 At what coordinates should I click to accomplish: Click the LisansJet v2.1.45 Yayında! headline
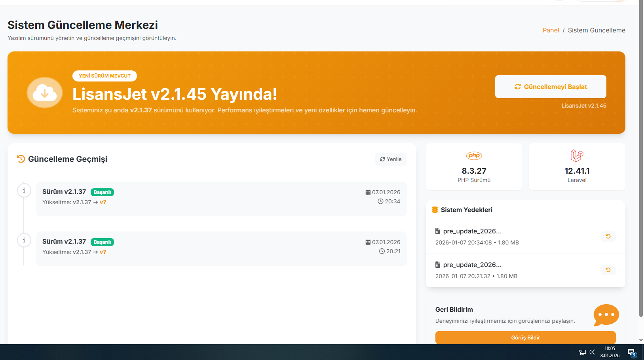175,94
